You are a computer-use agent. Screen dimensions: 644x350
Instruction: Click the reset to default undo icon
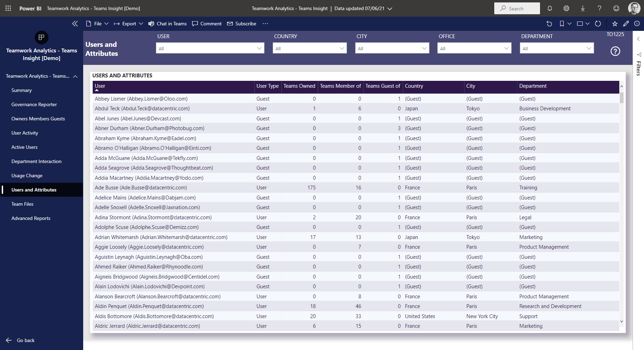(549, 24)
